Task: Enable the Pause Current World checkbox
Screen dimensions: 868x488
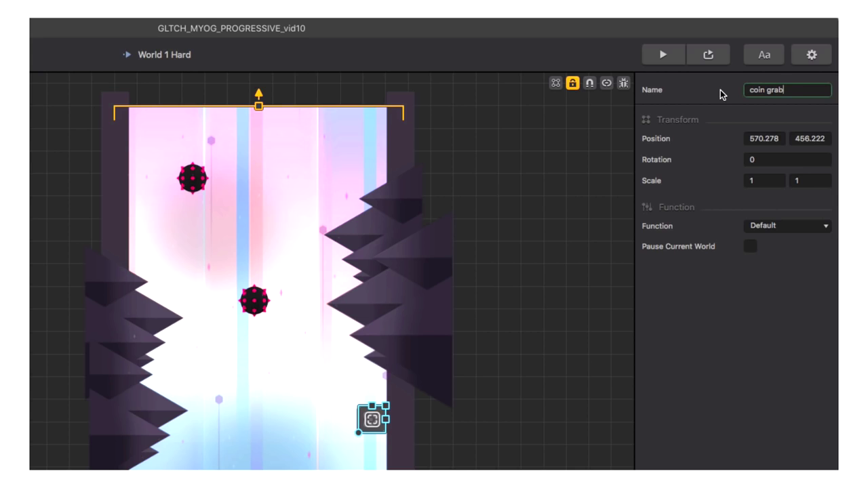Action: pos(750,246)
